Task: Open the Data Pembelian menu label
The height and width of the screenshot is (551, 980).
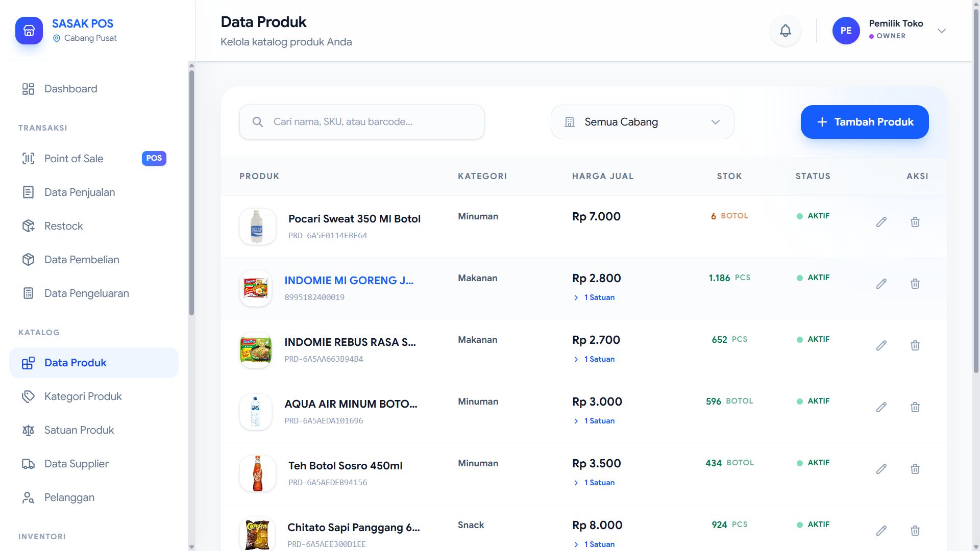Action: click(x=82, y=260)
